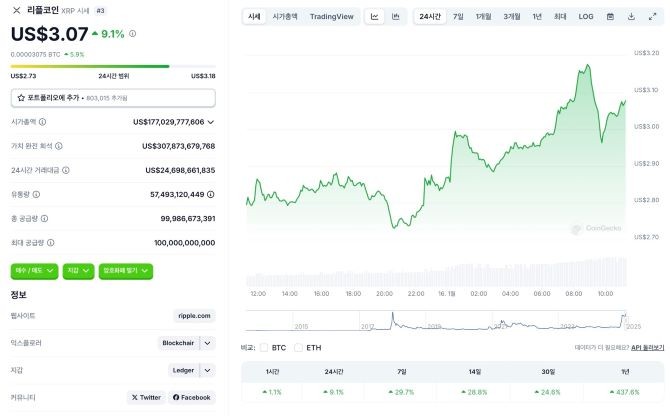
Task: Open the 매수 / 매도 dropdown
Action: (34, 270)
